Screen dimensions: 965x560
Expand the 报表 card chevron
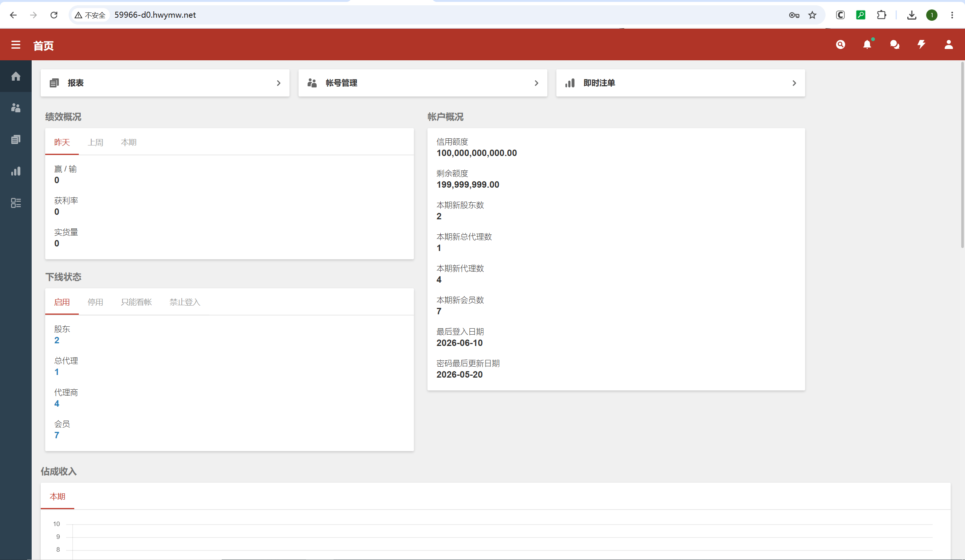[x=279, y=83]
